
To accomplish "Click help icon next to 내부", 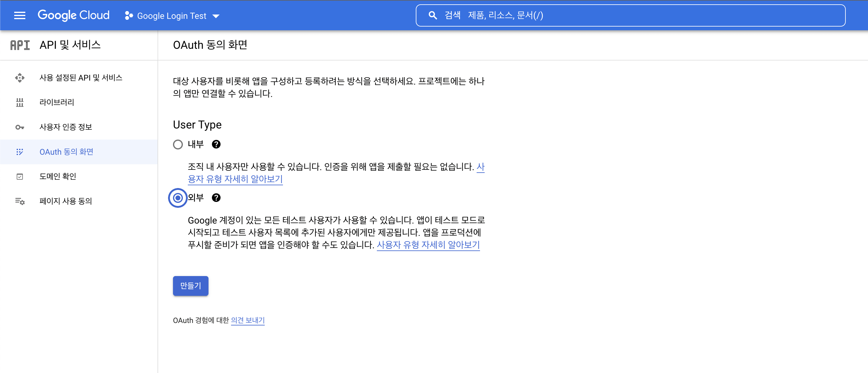I will click(x=216, y=145).
